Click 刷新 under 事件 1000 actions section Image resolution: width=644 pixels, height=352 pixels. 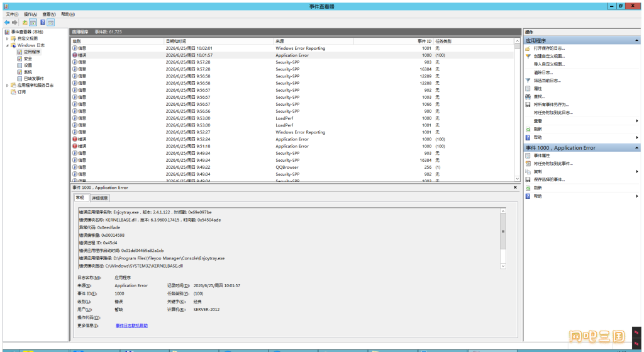pos(538,188)
